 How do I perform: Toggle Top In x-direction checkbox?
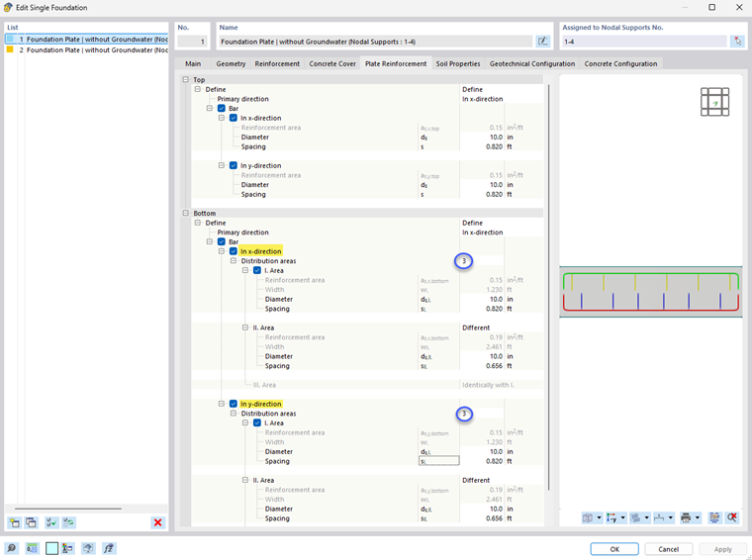click(234, 118)
